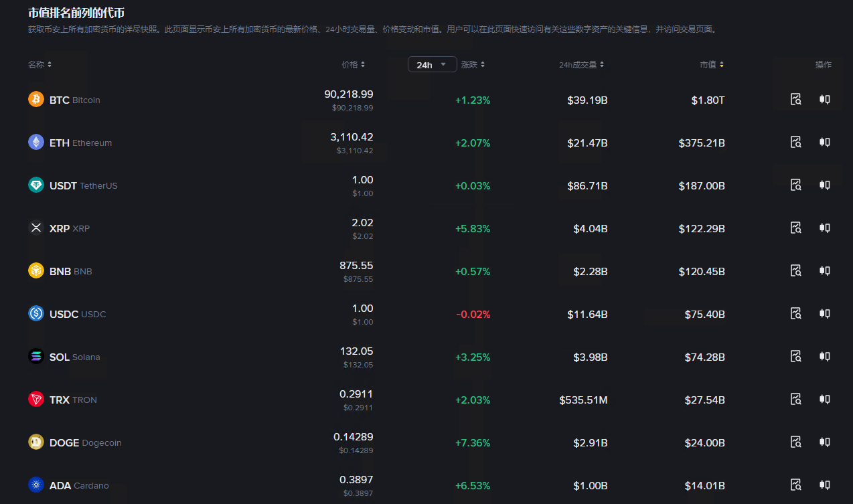Viewport: 853px width, 504px height.
Task: Click the trade candlestick icon for TRX
Action: pos(824,400)
